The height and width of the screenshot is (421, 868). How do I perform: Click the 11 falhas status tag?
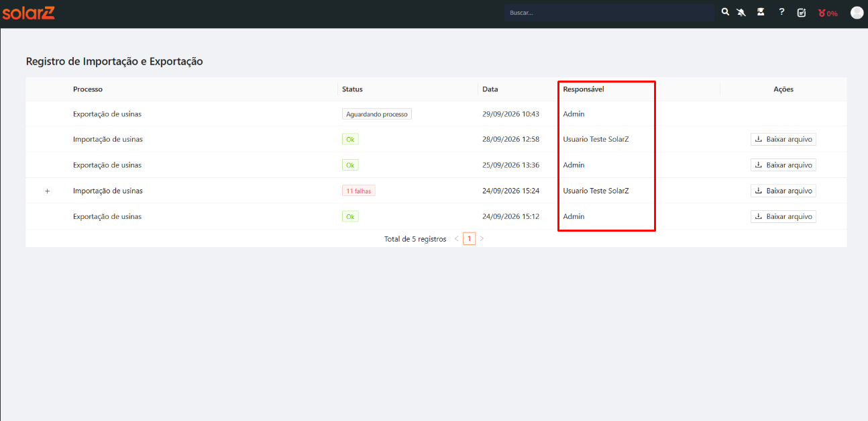click(x=359, y=191)
